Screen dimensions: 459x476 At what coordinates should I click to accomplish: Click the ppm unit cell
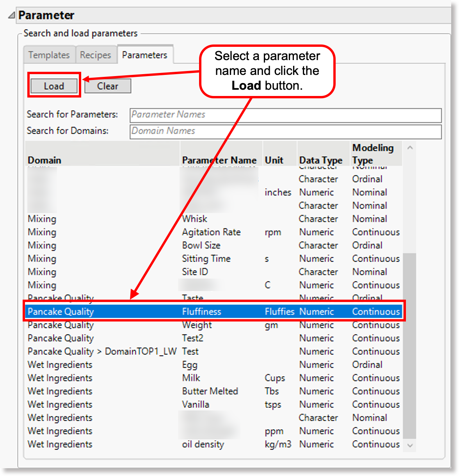[x=274, y=432]
